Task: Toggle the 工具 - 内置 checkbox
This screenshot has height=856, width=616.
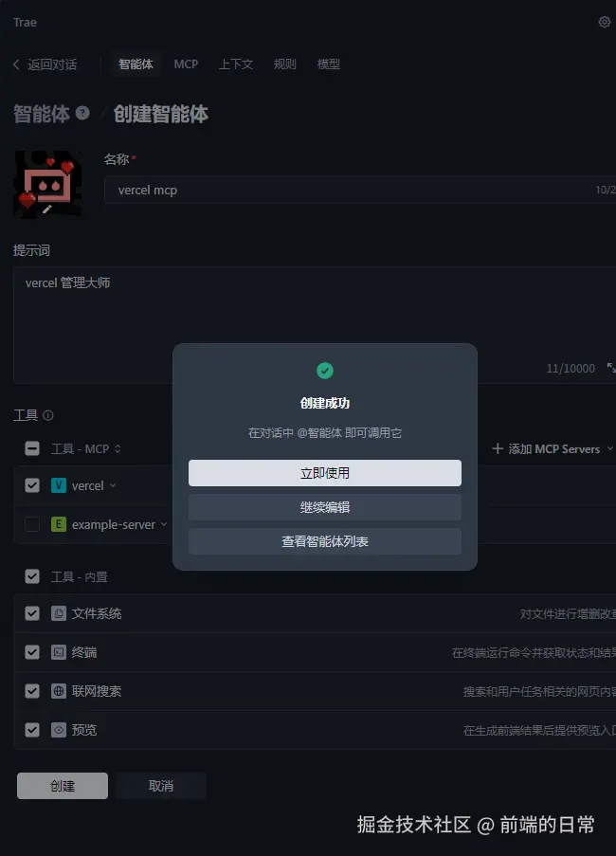Action: click(x=32, y=576)
